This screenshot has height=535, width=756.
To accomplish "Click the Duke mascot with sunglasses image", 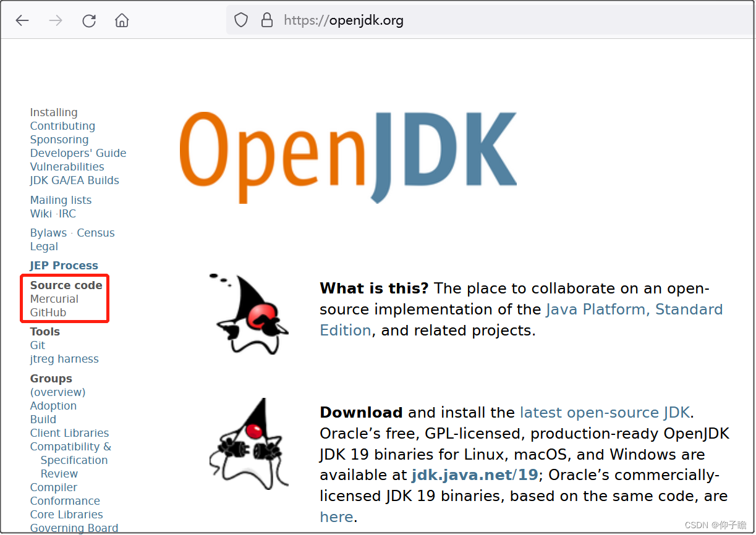I will tap(249, 314).
